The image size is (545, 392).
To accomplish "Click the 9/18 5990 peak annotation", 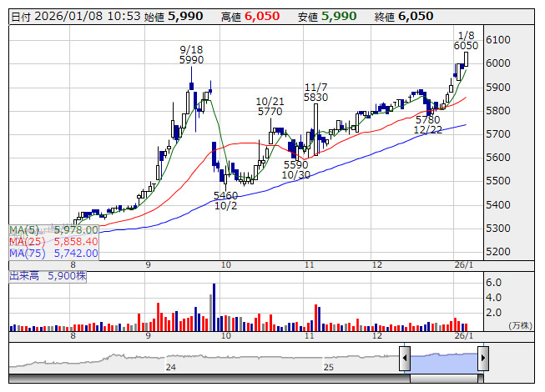I will [192, 54].
